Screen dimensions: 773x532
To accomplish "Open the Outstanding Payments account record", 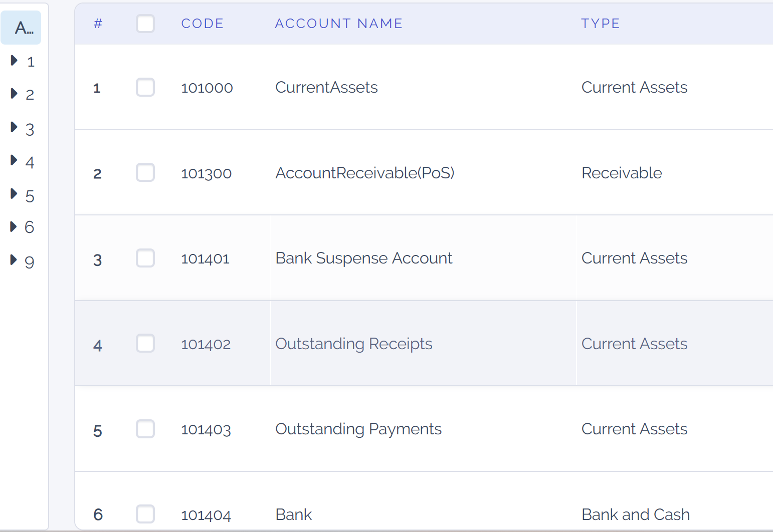I will pos(358,429).
